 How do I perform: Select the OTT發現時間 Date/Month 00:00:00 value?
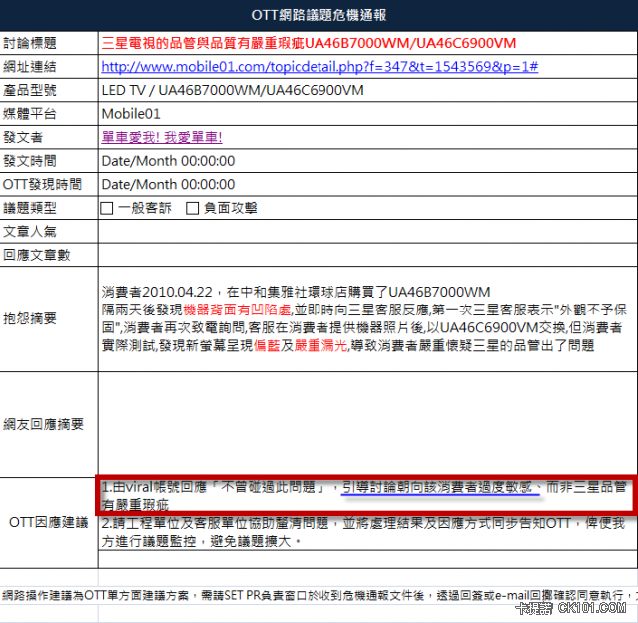click(x=168, y=184)
